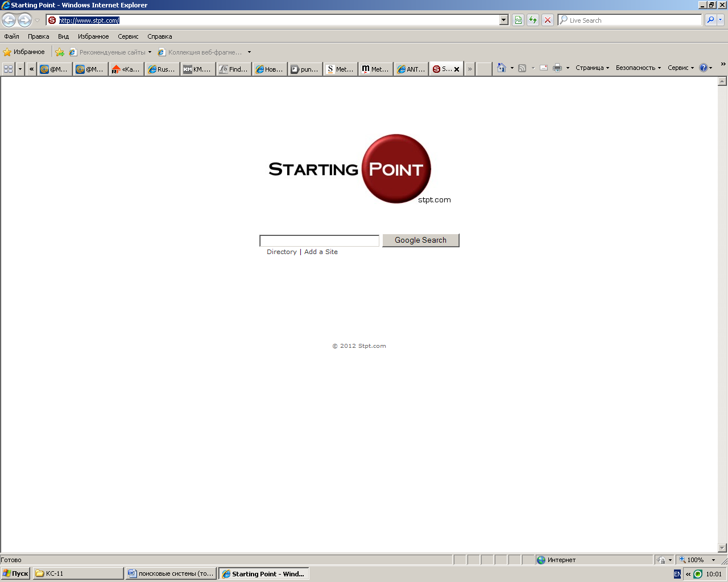Go to the Home page icon
Viewport: 728px width, 582px height.
coord(501,68)
